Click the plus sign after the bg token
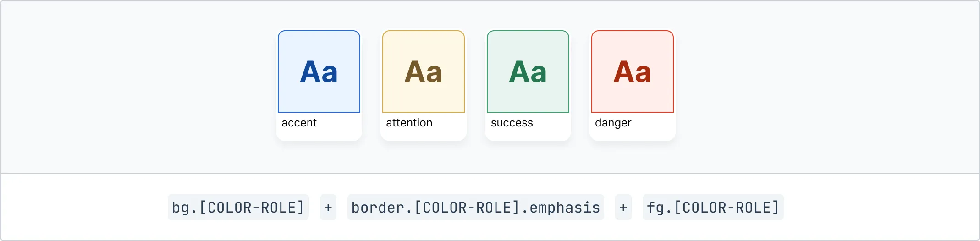980x241 pixels. point(328,208)
